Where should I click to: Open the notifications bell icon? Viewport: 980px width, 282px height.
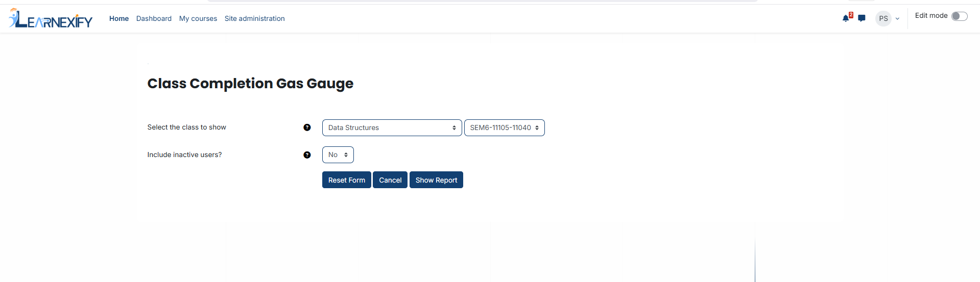click(846, 19)
